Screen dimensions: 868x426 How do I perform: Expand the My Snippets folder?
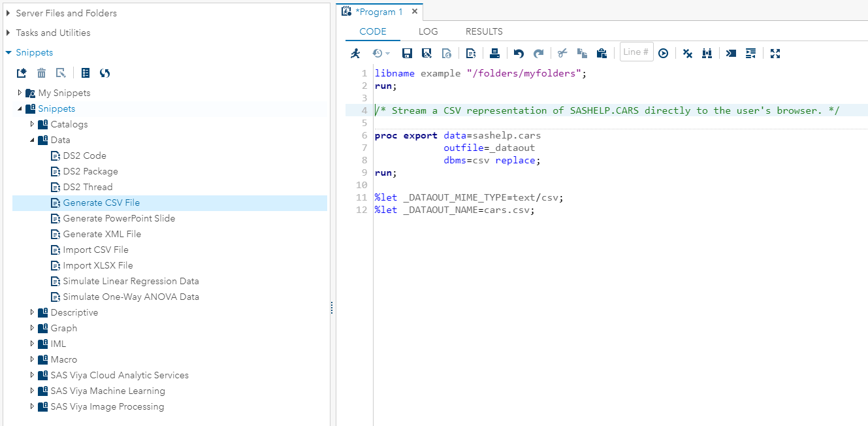(20, 93)
